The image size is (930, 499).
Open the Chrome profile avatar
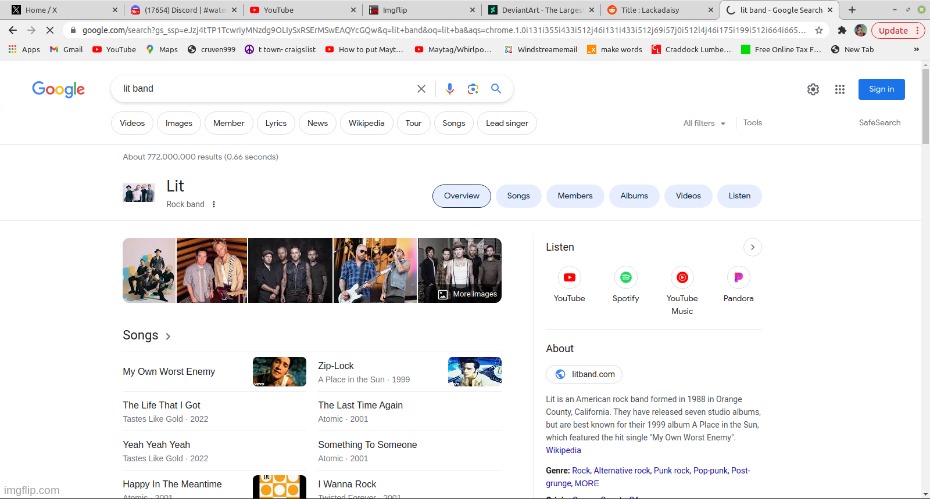[860, 30]
